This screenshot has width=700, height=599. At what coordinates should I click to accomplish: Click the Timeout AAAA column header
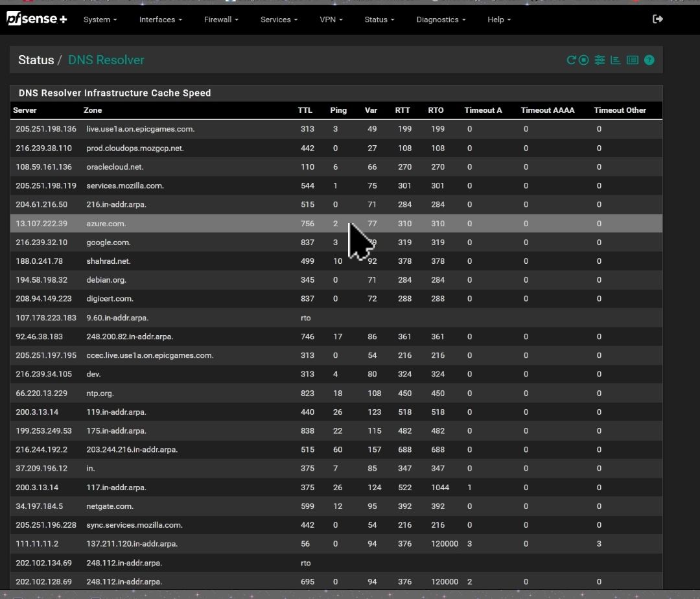click(548, 110)
